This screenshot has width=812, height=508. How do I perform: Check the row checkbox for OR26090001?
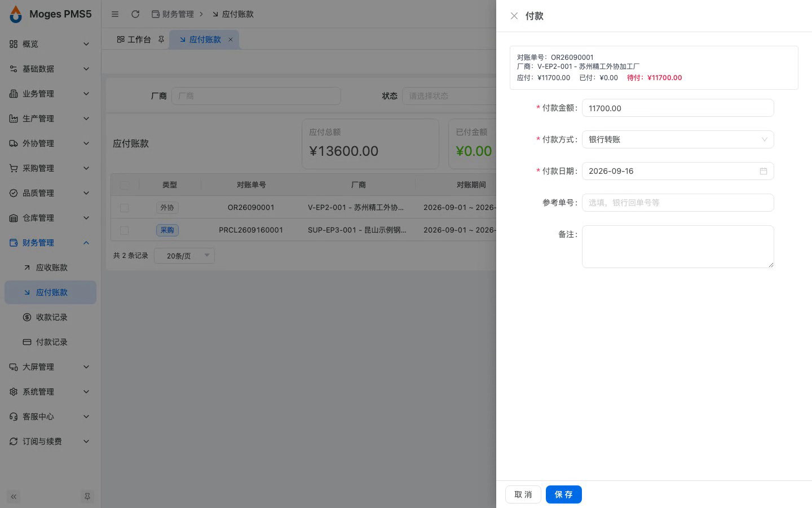pos(125,208)
